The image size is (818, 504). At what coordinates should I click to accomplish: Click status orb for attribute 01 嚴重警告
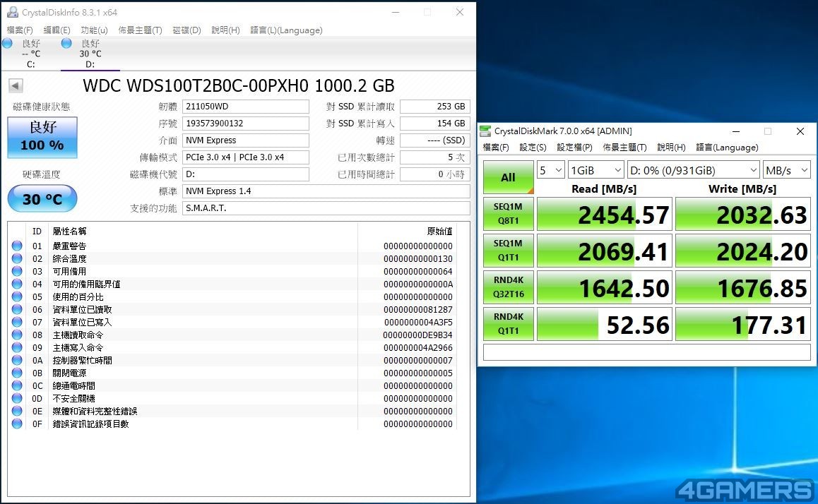pyautogui.click(x=17, y=246)
